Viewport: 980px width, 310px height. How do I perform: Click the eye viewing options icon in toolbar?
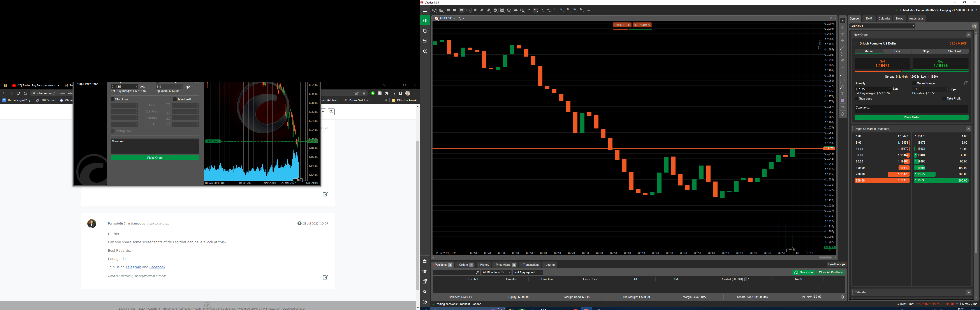point(516,10)
